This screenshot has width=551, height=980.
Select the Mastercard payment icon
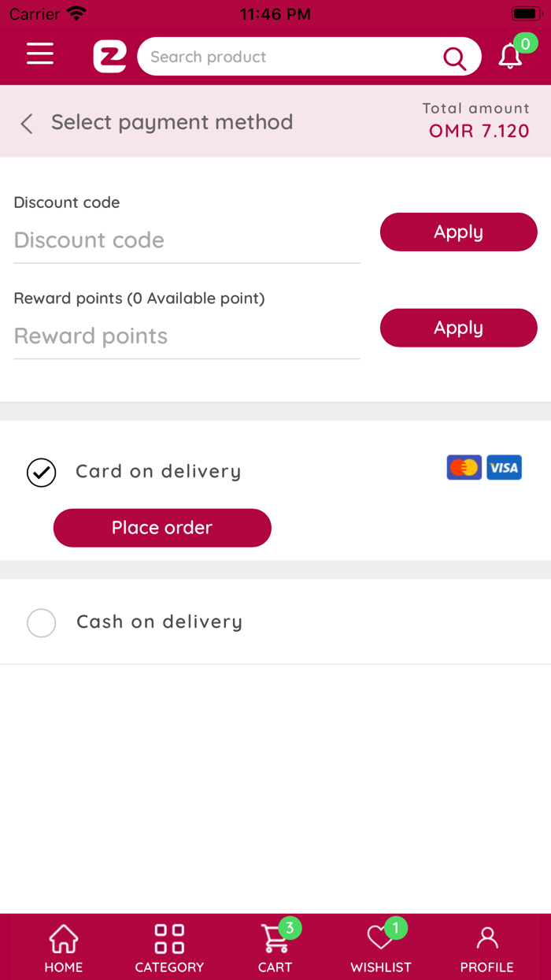(x=464, y=467)
